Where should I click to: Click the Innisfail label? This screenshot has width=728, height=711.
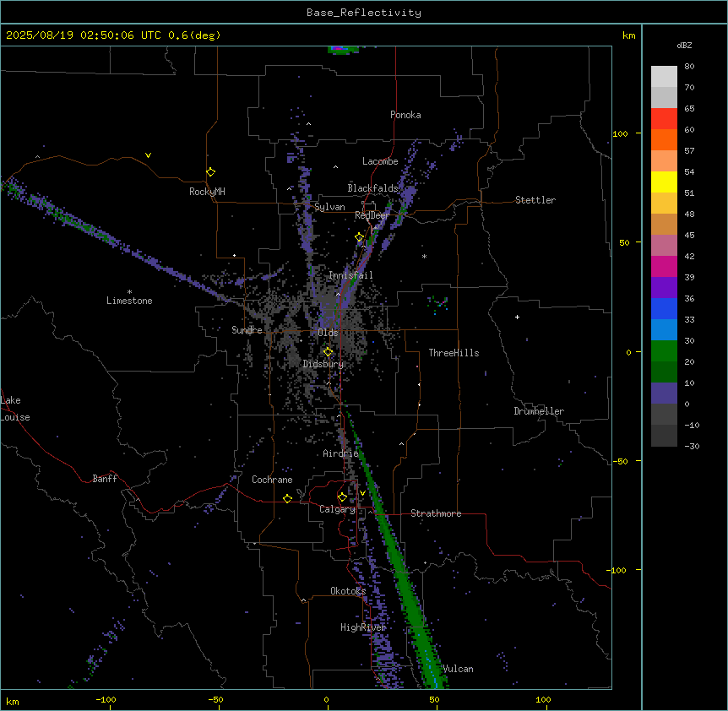click(350, 275)
